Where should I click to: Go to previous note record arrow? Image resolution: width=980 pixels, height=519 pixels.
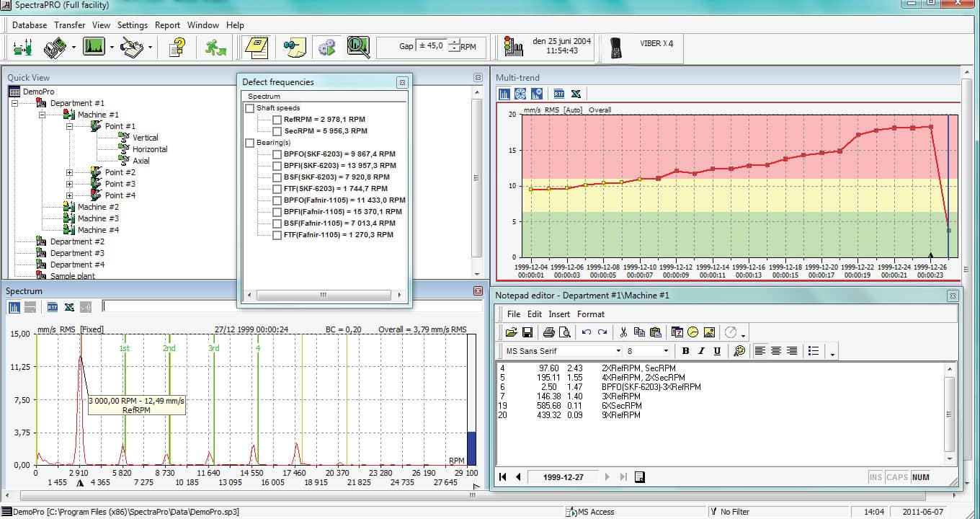tap(517, 477)
